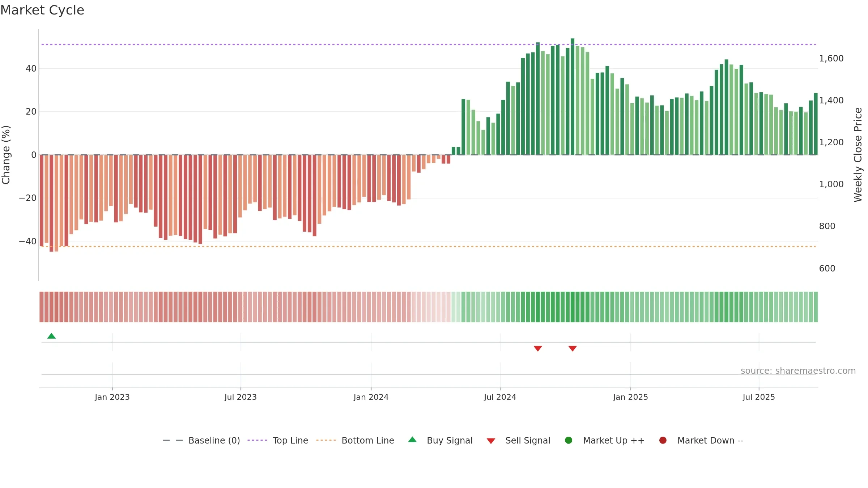The width and height of the screenshot is (868, 488).
Task: Click the dark red circle icon in legend
Action: pos(663,440)
